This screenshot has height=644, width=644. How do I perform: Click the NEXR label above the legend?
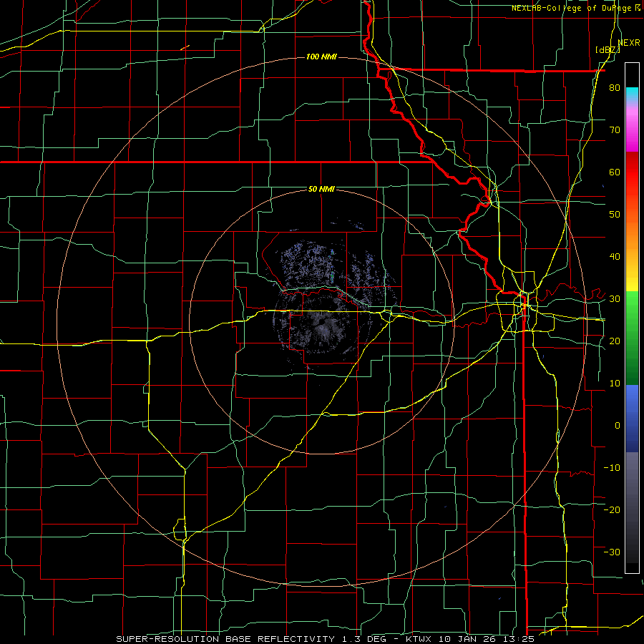click(629, 43)
